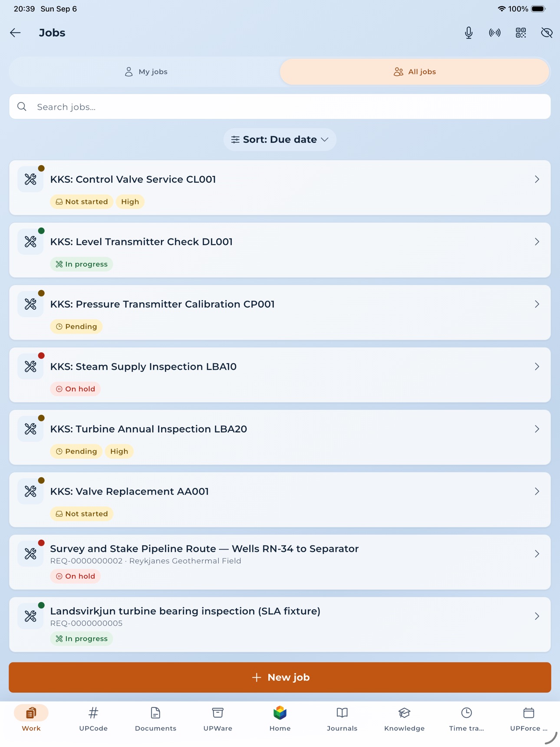This screenshot has height=747, width=560.
Task: Tap the tools icon of Turbine Annual Inspection
Action: pyautogui.click(x=30, y=429)
